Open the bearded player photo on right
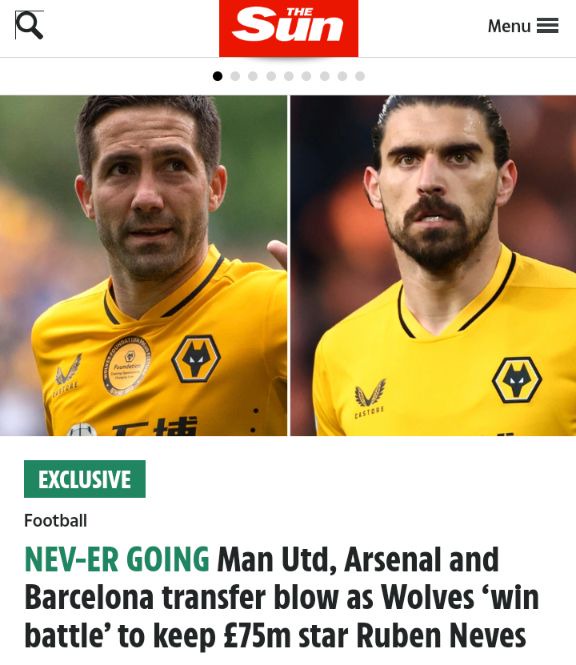The height and width of the screenshot is (665, 576). pos(433,265)
